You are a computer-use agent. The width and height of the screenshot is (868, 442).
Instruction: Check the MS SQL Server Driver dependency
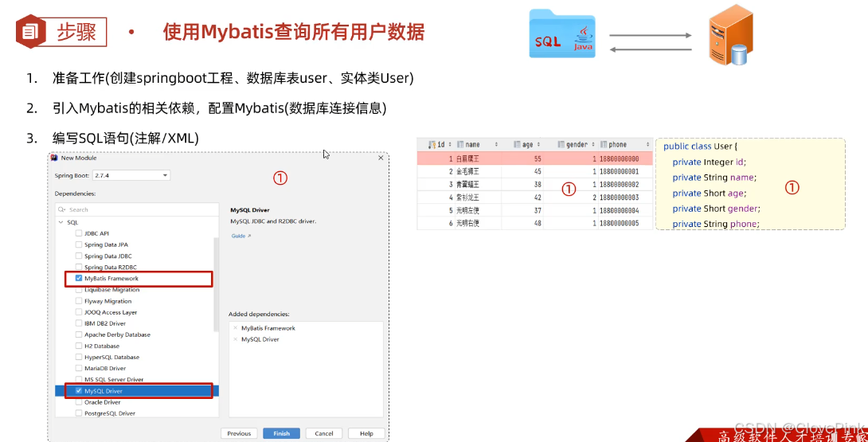[79, 379]
